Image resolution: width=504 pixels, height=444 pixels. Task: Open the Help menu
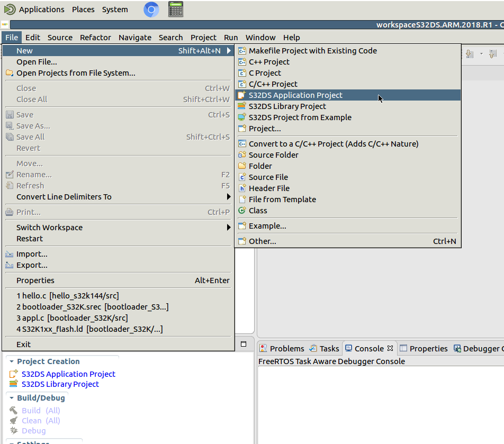point(292,38)
